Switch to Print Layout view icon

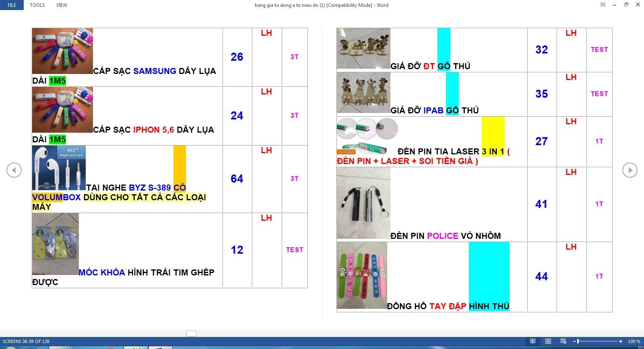(x=548, y=341)
